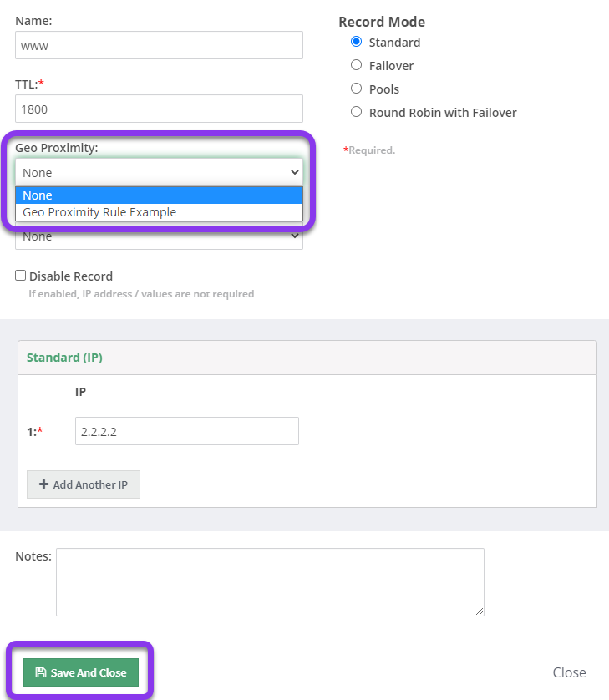Click Save And Close button
The image size is (609, 700).
[x=81, y=672]
